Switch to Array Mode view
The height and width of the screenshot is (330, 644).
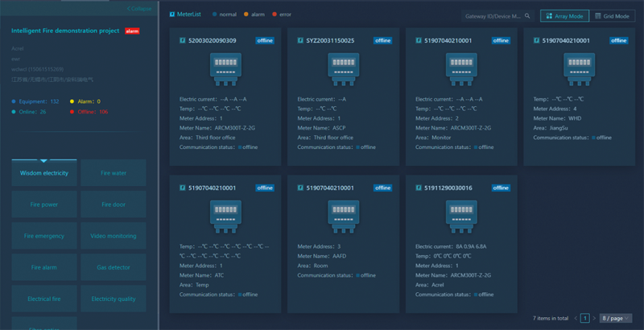click(x=563, y=16)
